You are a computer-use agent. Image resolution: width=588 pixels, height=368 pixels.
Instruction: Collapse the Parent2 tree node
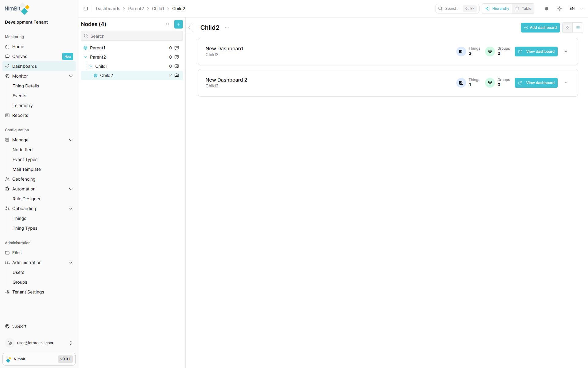(x=85, y=57)
